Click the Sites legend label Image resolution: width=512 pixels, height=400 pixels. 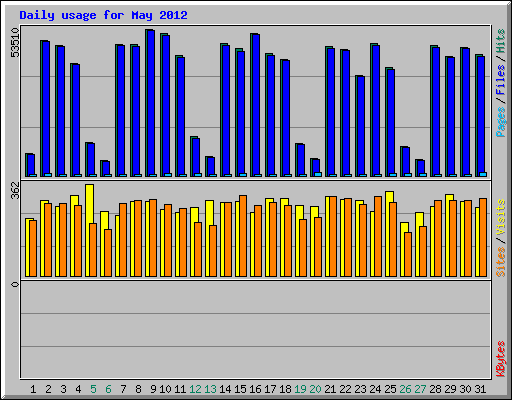(x=500, y=262)
